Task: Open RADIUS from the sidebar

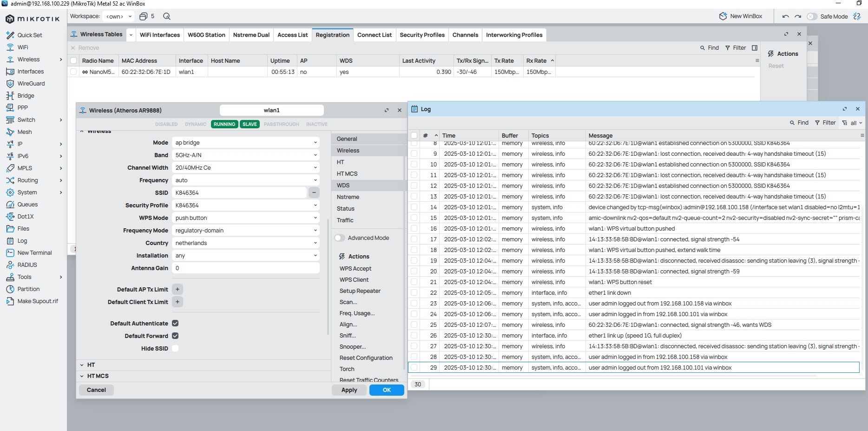Action: tap(27, 265)
